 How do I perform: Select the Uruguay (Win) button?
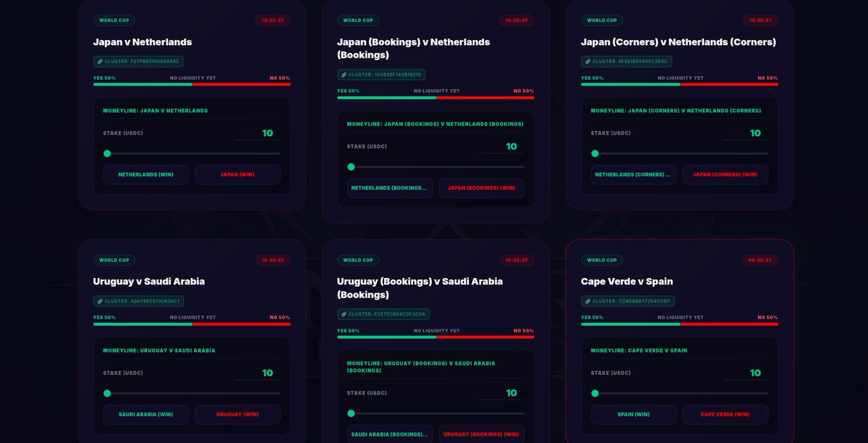tap(237, 414)
